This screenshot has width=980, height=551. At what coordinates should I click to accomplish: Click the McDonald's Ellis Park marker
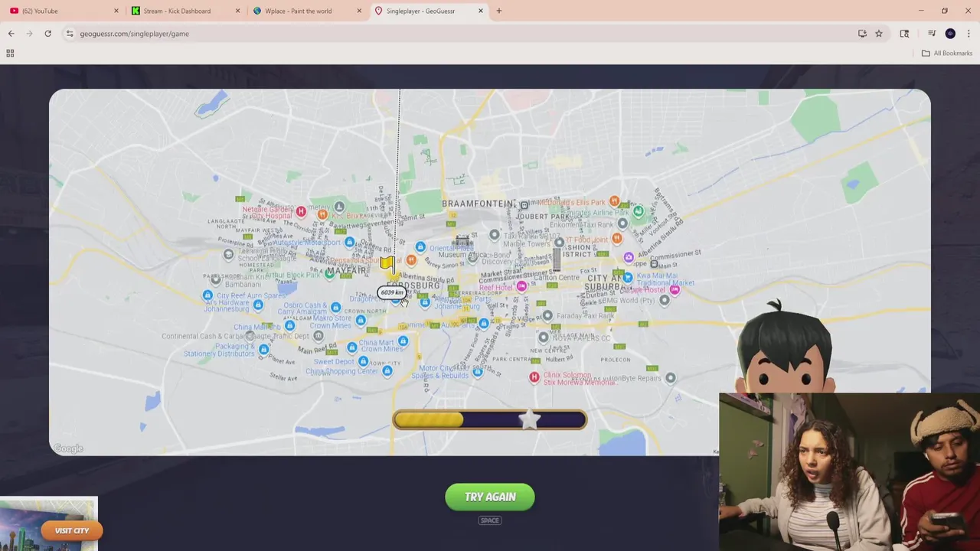(x=614, y=201)
